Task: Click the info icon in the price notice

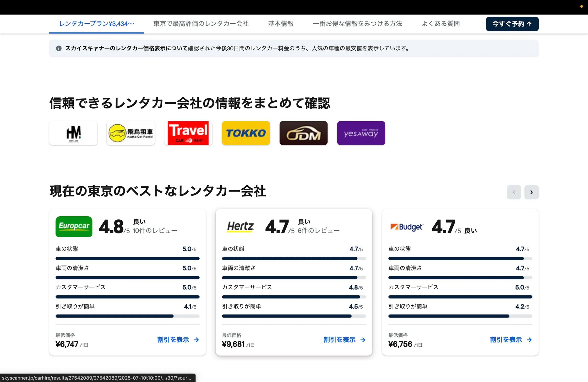Action: point(59,48)
